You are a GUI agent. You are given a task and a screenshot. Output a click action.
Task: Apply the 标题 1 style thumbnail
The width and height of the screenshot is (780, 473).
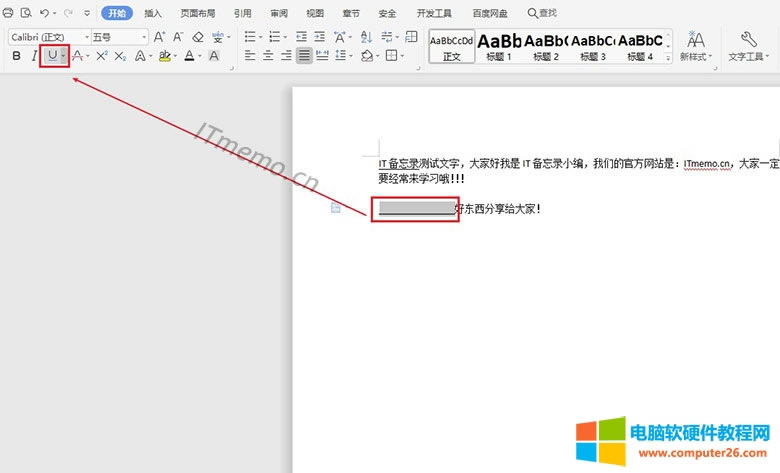pyautogui.click(x=498, y=45)
